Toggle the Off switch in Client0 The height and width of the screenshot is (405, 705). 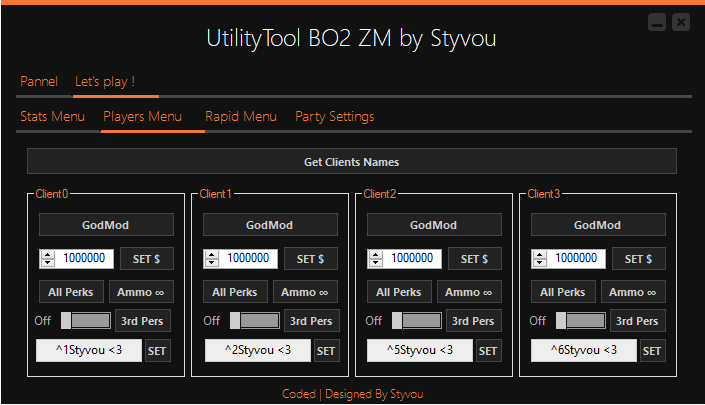86,320
